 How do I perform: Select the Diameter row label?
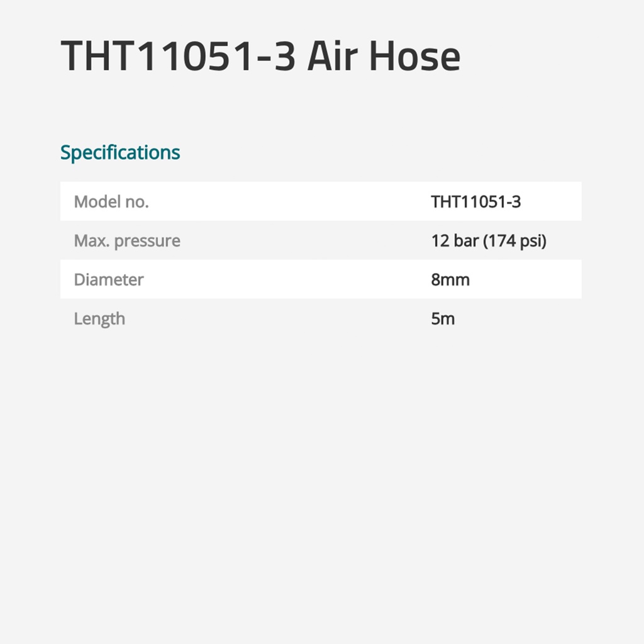[x=109, y=280]
